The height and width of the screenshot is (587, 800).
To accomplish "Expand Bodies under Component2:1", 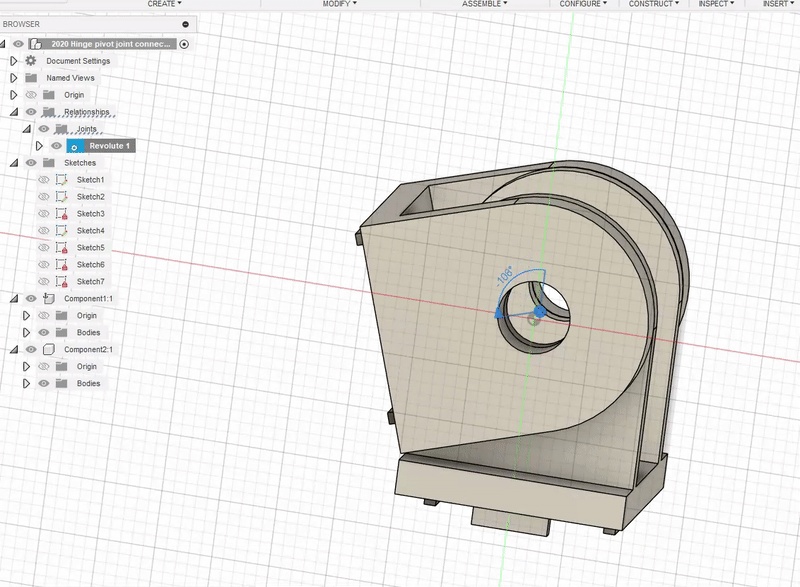I will 27,384.
